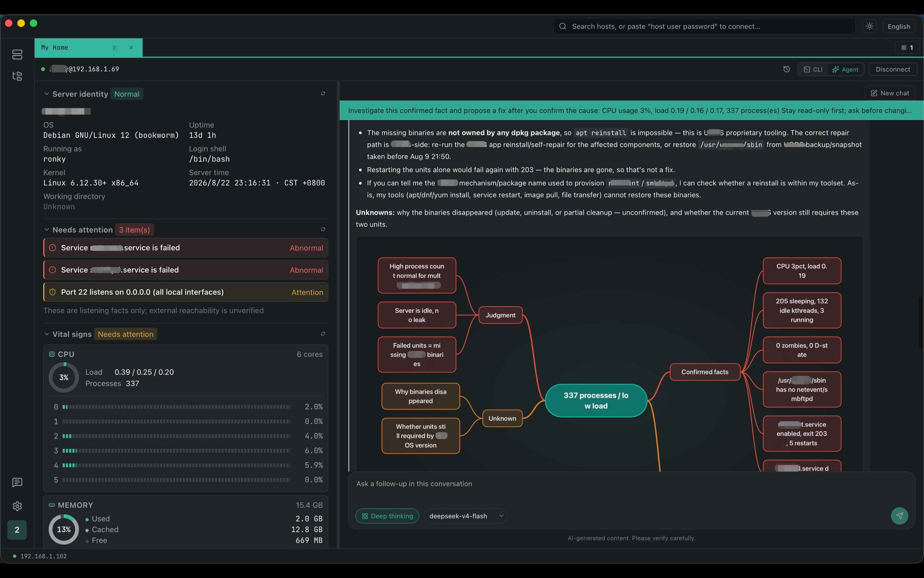Switch to the My Home tab
924x578 pixels.
click(88, 48)
